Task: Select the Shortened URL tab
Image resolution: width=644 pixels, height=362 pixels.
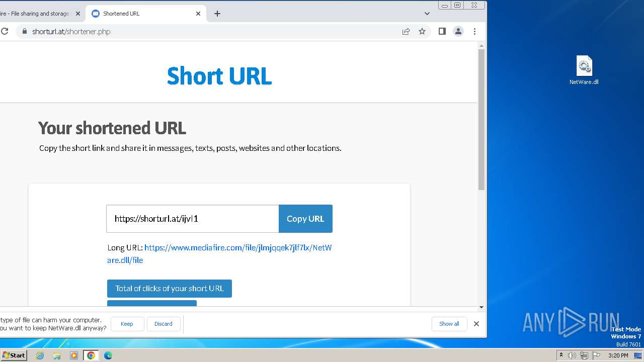Action: [145, 14]
